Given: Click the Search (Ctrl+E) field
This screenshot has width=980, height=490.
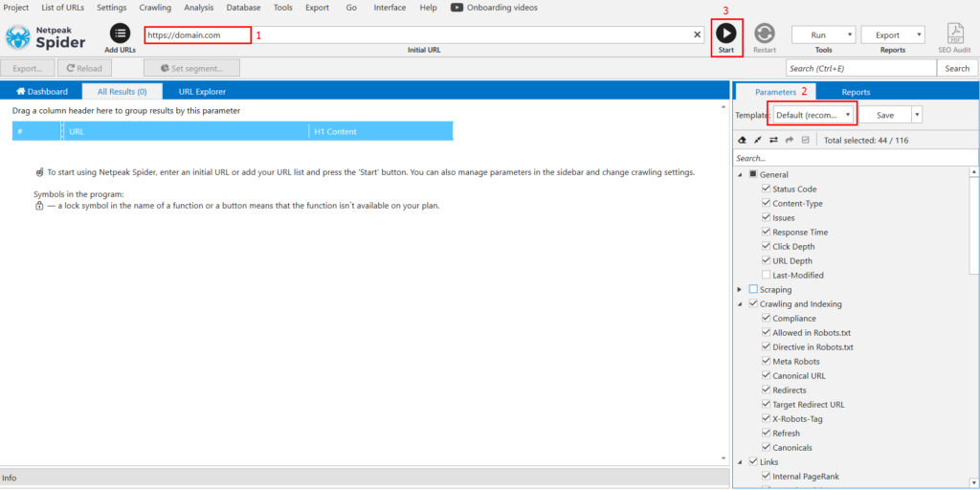Looking at the screenshot, I should pyautogui.click(x=861, y=68).
